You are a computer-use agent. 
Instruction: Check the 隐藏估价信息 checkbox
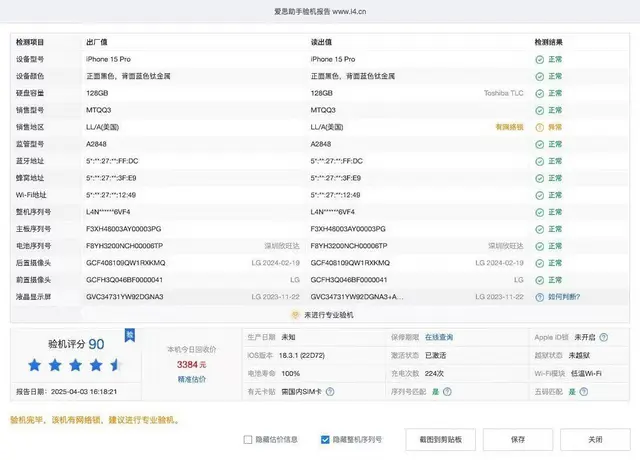248,440
